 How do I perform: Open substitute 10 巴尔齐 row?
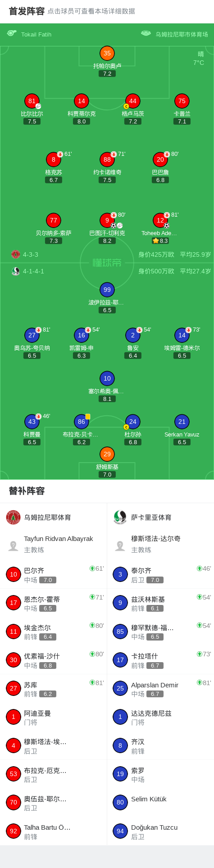point(54,574)
